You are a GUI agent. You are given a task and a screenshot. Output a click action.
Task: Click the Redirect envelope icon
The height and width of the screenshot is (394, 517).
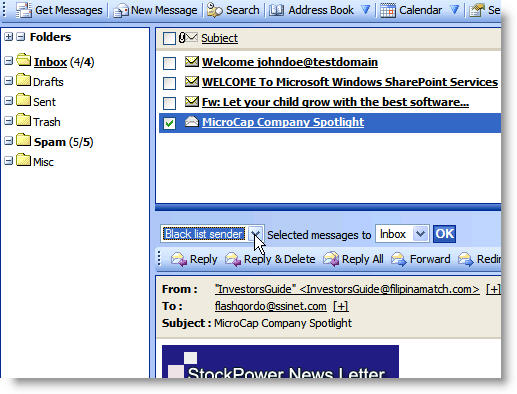click(466, 259)
